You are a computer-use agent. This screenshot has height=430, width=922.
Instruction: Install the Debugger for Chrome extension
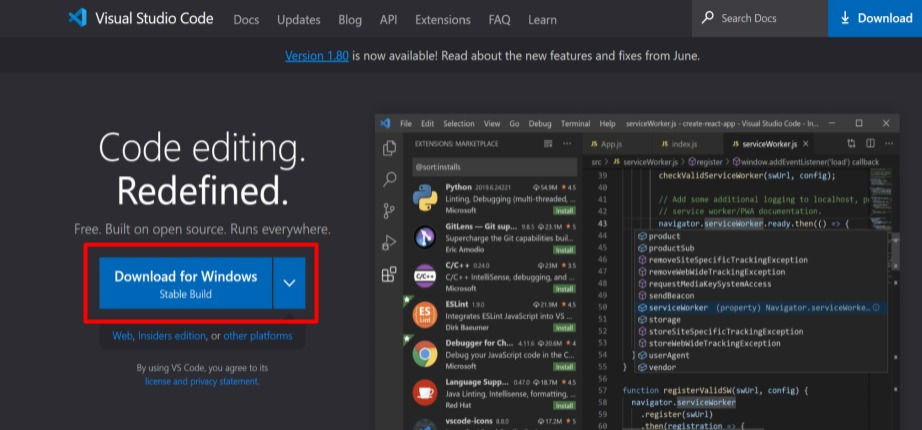tap(564, 366)
